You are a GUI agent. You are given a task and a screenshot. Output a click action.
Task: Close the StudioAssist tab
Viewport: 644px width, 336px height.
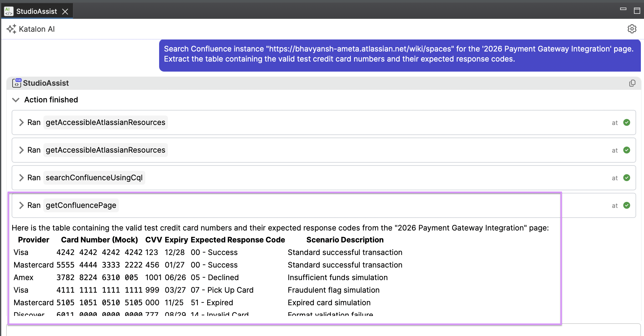pyautogui.click(x=65, y=12)
